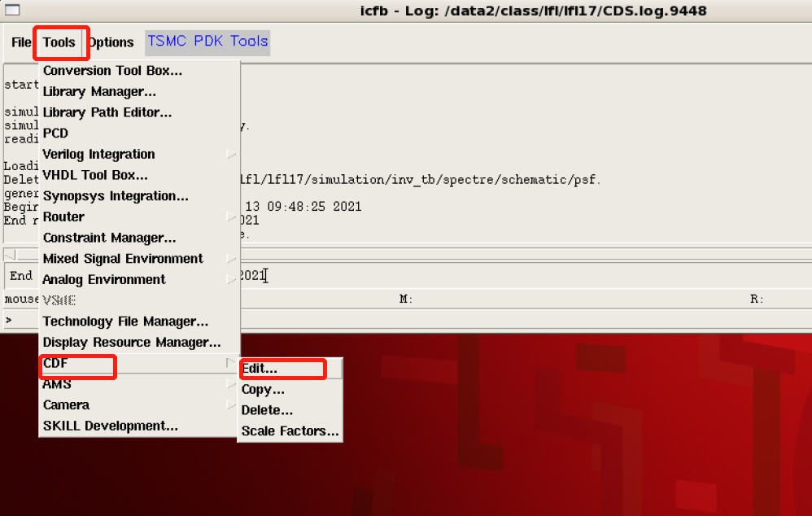Image resolution: width=812 pixels, height=516 pixels.
Task: Open Constraint Manager
Action: click(109, 238)
